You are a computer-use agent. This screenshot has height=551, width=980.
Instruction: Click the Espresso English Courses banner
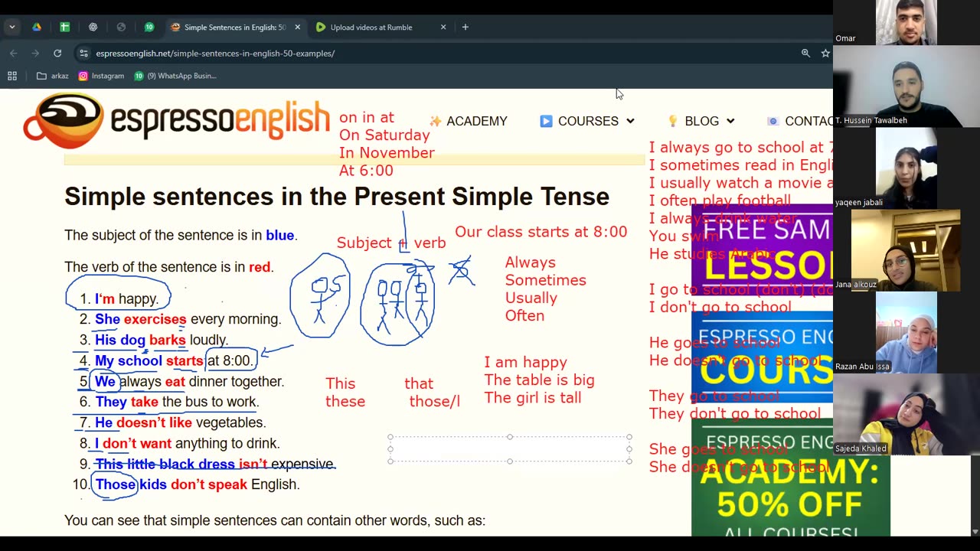(x=762, y=357)
